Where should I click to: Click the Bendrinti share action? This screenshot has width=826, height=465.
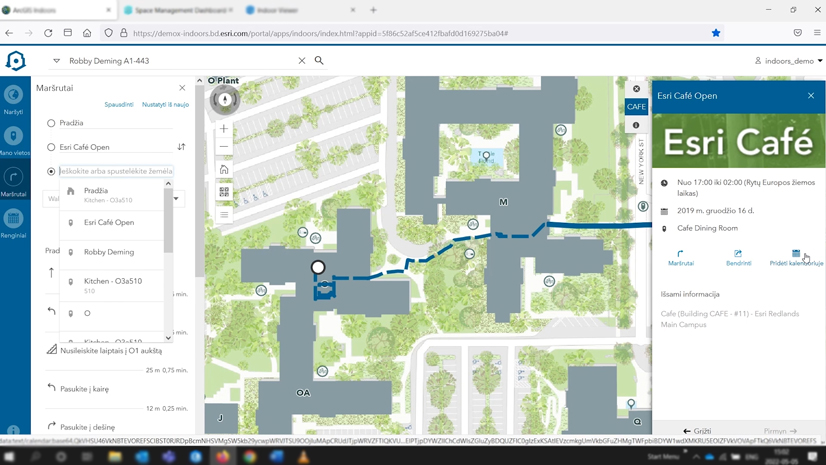[738, 258]
